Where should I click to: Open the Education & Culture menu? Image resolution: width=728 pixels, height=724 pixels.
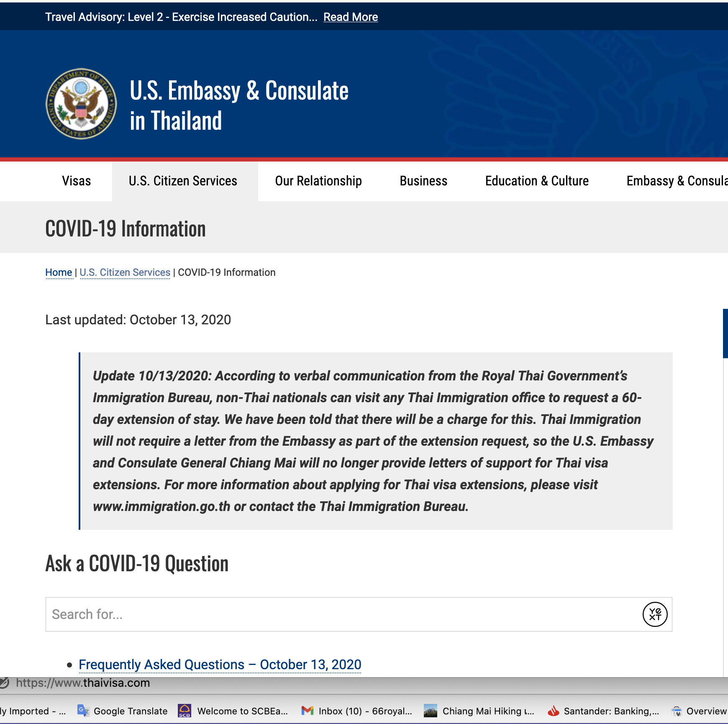537,181
